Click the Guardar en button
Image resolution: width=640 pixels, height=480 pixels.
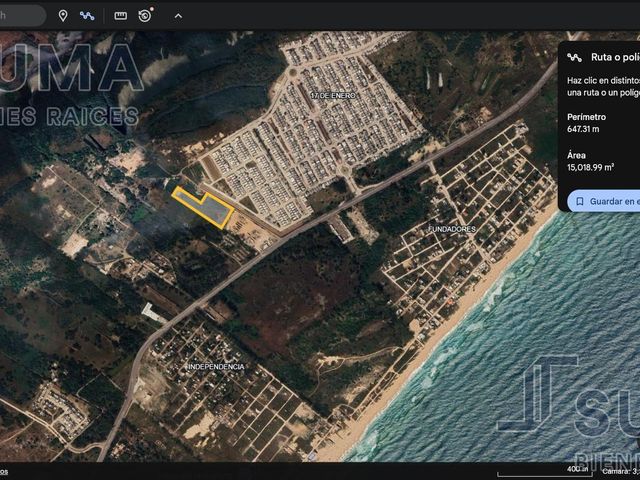coord(603,201)
